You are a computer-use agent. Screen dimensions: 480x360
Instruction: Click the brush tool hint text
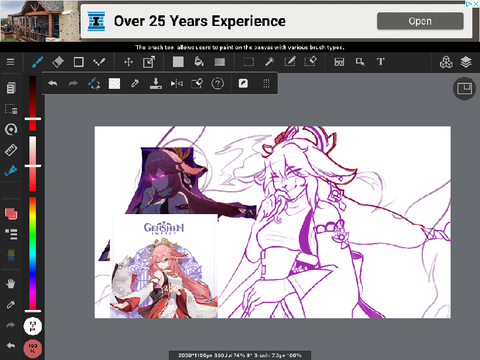(239, 47)
